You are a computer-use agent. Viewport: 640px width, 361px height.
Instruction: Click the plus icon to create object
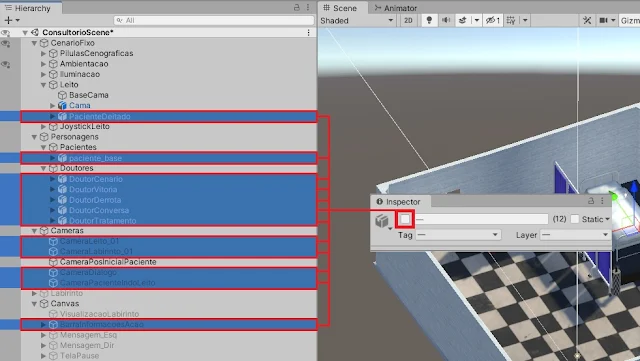(x=8, y=20)
